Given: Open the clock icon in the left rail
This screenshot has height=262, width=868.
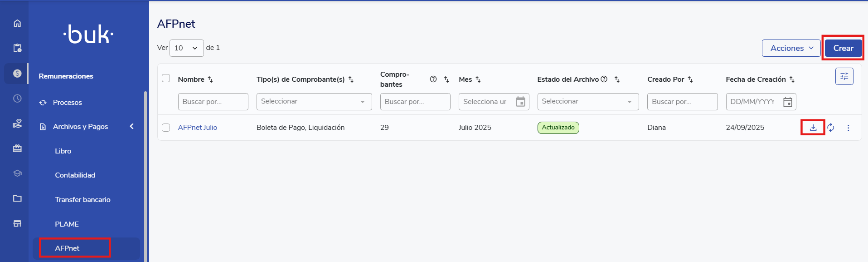Looking at the screenshot, I should coord(17,98).
